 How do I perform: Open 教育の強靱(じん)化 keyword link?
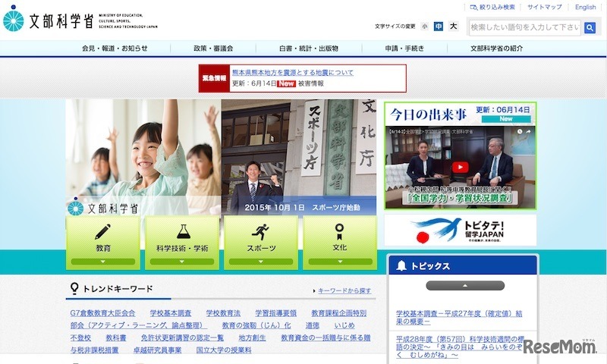256,325
